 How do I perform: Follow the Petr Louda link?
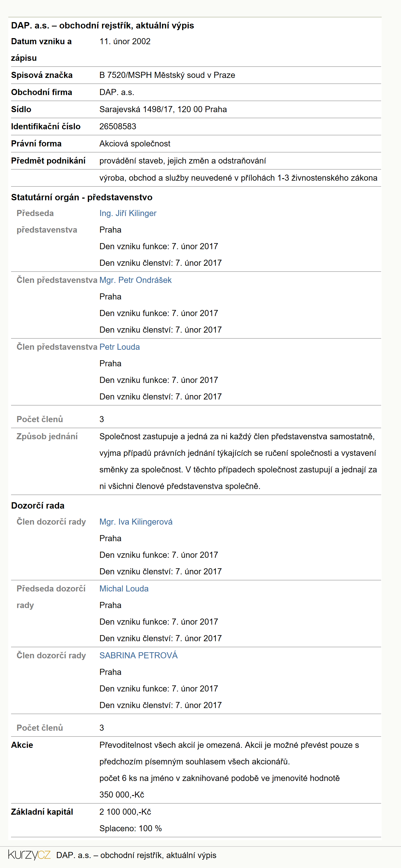tap(119, 347)
